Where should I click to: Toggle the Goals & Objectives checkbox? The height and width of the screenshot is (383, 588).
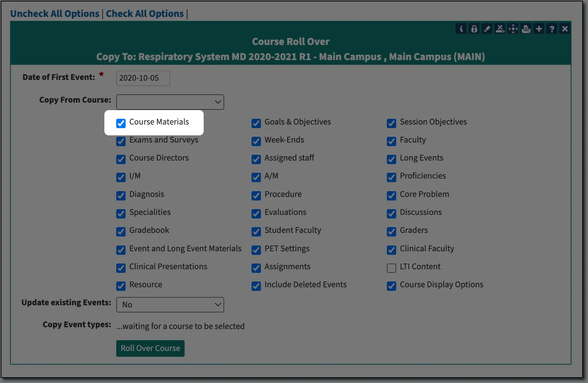coord(256,123)
